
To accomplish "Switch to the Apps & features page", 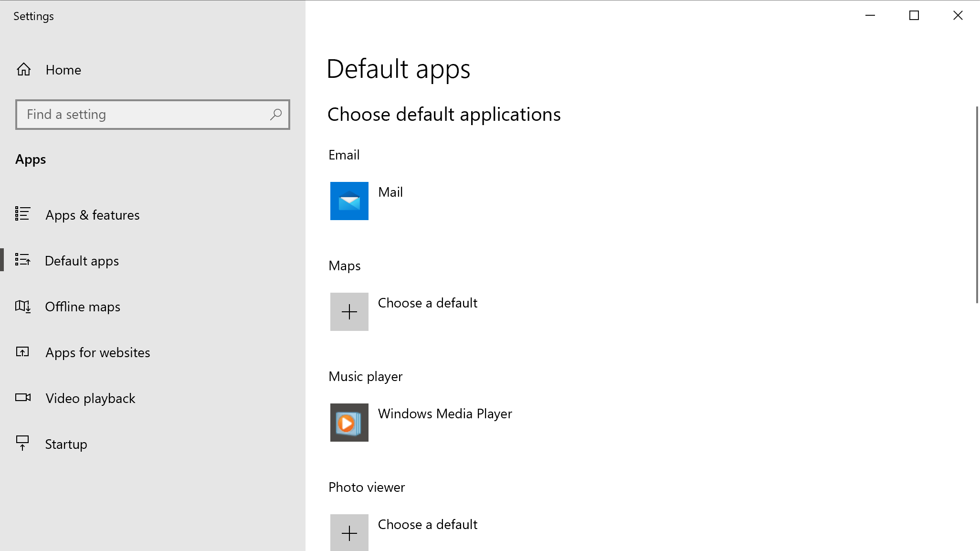I will (x=92, y=214).
